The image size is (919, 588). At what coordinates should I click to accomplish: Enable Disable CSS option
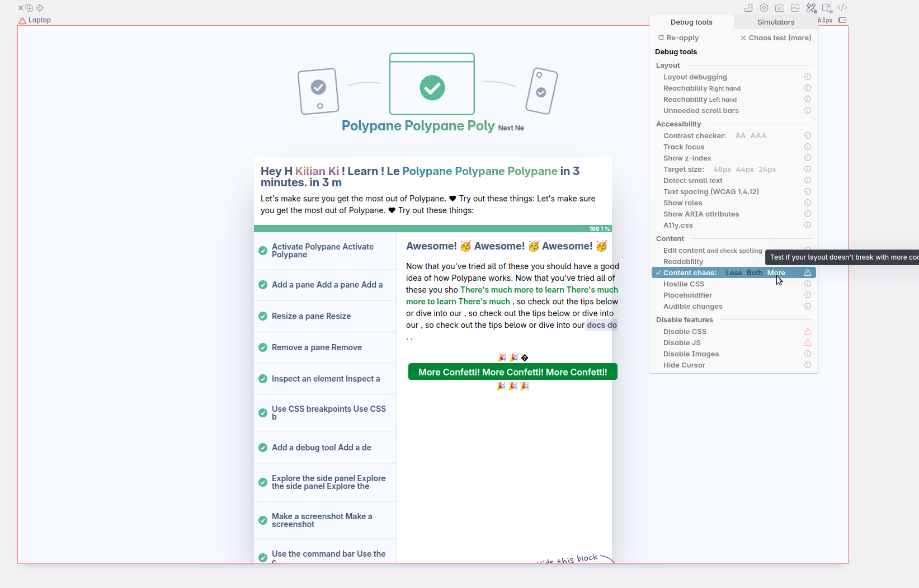click(685, 332)
